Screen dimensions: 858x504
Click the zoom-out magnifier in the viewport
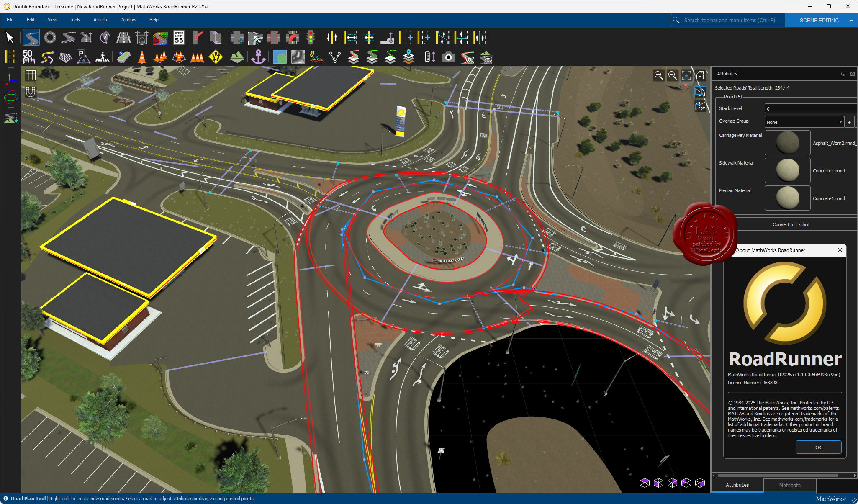point(672,75)
